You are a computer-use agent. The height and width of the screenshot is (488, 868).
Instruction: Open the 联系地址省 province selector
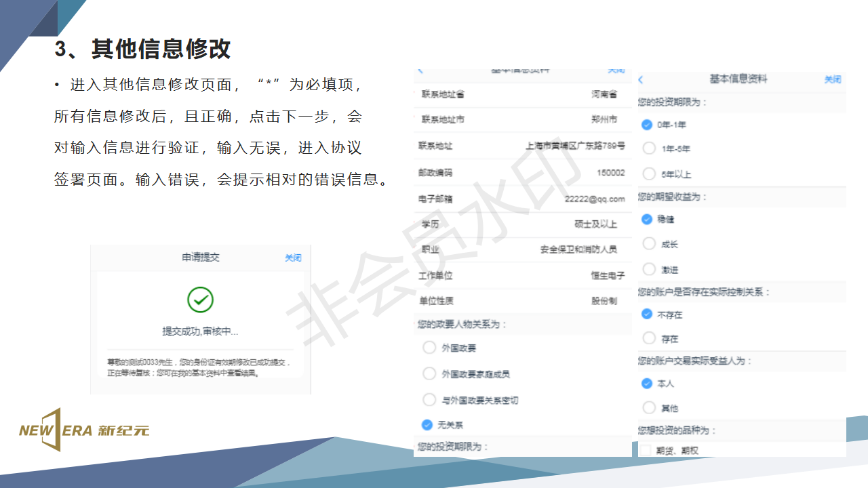(522, 94)
